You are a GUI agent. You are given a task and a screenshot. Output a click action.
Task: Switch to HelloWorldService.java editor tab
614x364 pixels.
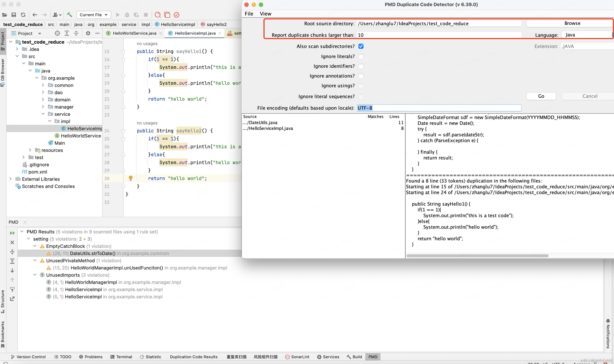pos(134,33)
